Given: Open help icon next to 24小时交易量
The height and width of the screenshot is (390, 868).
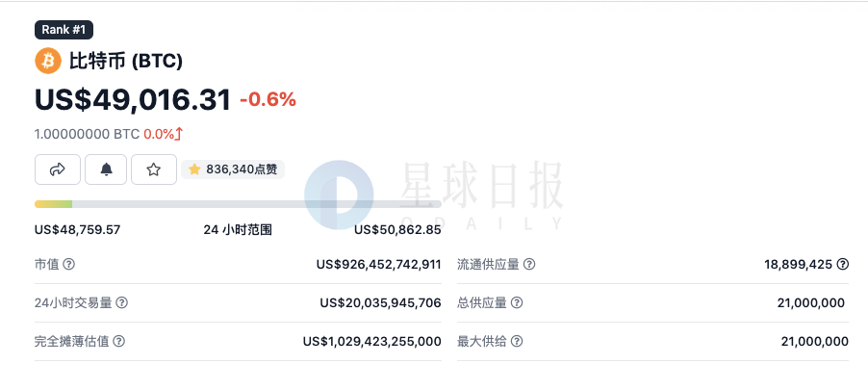Looking at the screenshot, I should click(x=122, y=302).
